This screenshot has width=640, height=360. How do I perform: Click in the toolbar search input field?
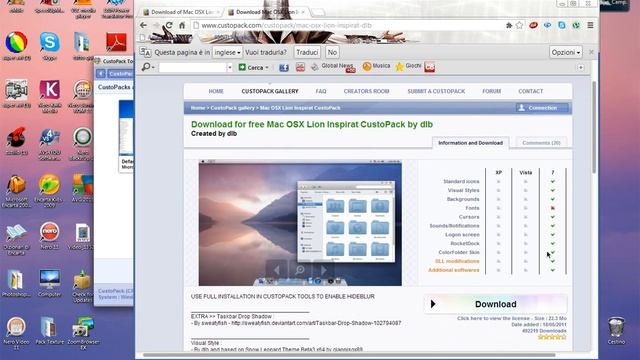coord(193,67)
